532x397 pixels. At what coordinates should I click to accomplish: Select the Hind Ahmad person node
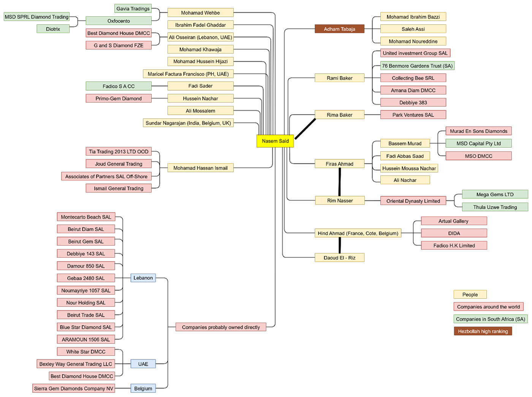tap(358, 233)
